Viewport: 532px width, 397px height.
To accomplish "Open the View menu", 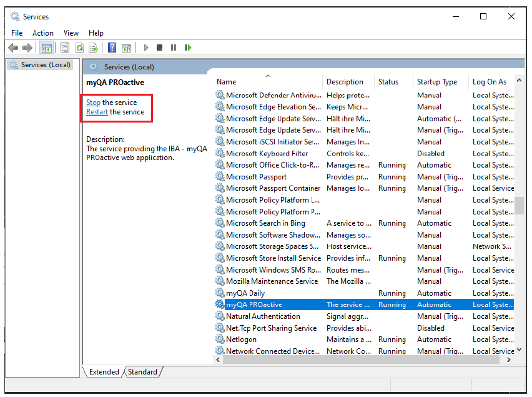I will tap(71, 33).
